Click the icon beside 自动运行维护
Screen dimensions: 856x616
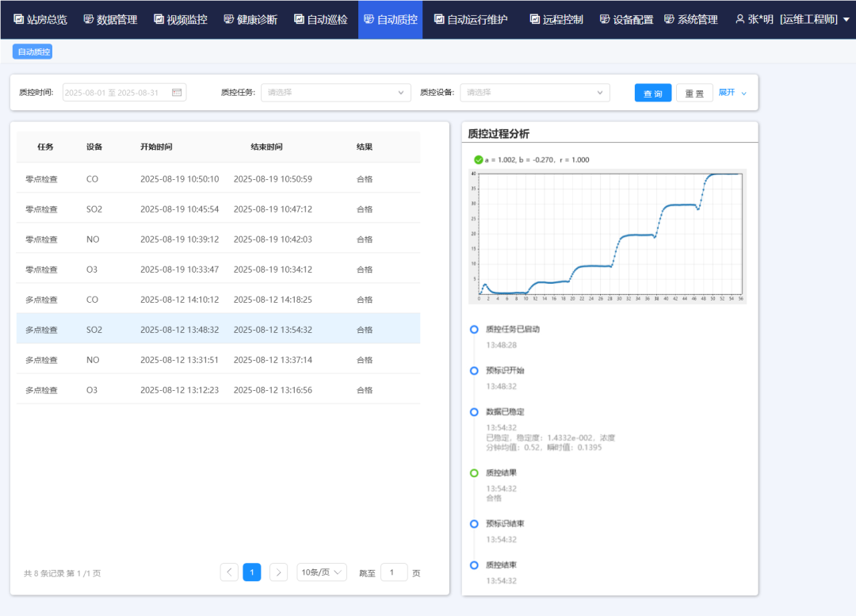439,19
